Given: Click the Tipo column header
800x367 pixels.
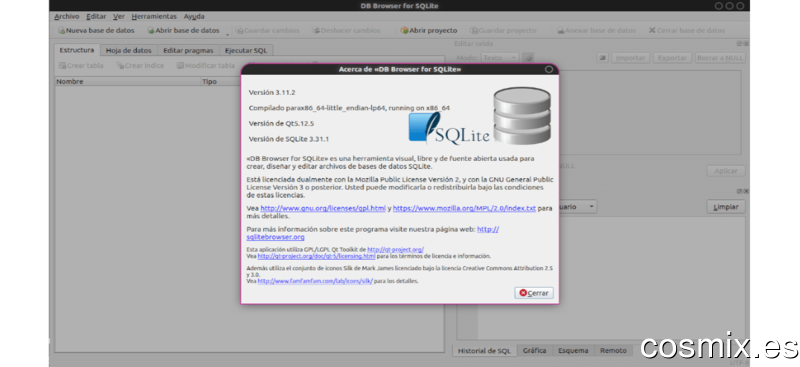Looking at the screenshot, I should pyautogui.click(x=220, y=81).
